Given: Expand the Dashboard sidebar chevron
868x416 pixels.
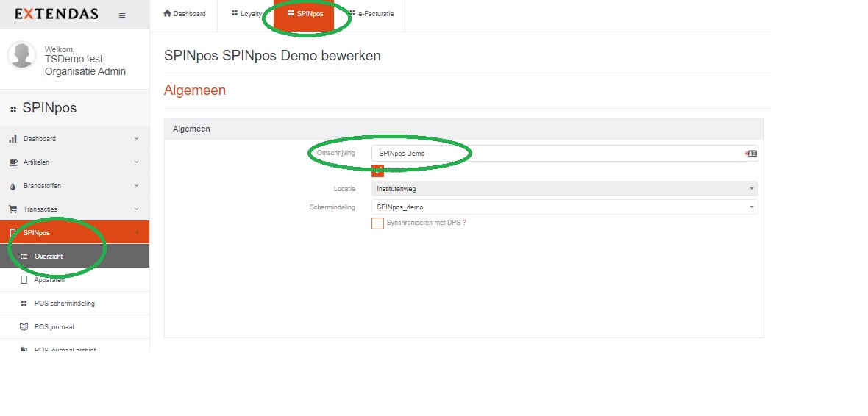Looking at the screenshot, I should pyautogui.click(x=136, y=138).
